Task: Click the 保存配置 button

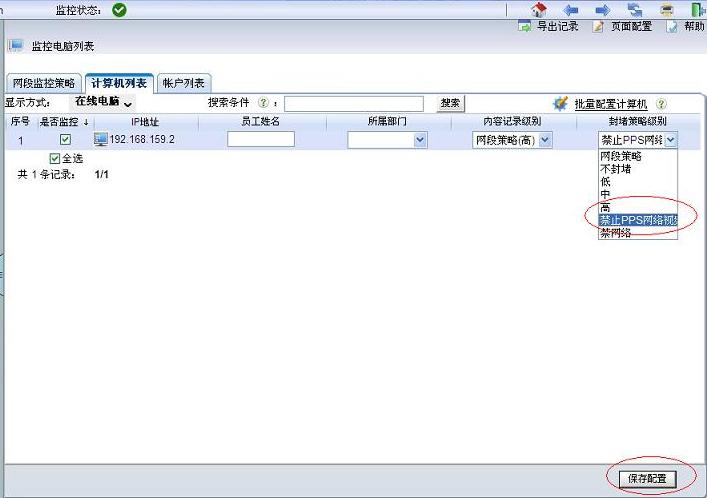Action: 647,479
